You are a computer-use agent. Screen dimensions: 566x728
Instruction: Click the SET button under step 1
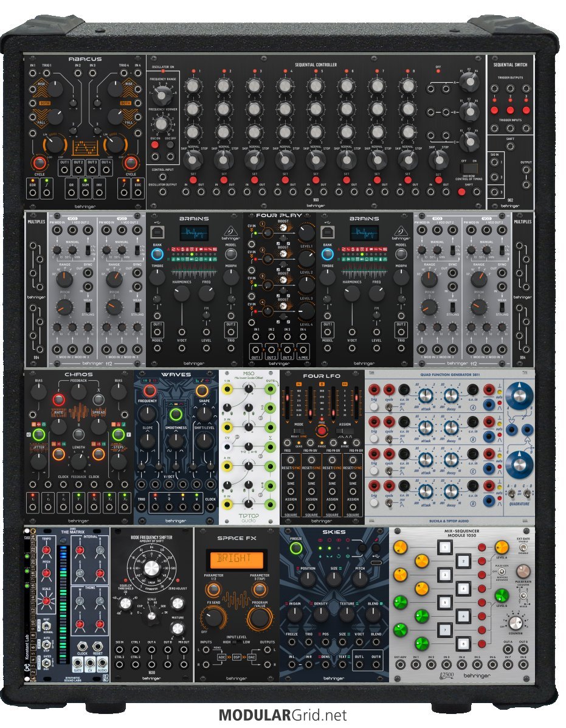[193, 179]
